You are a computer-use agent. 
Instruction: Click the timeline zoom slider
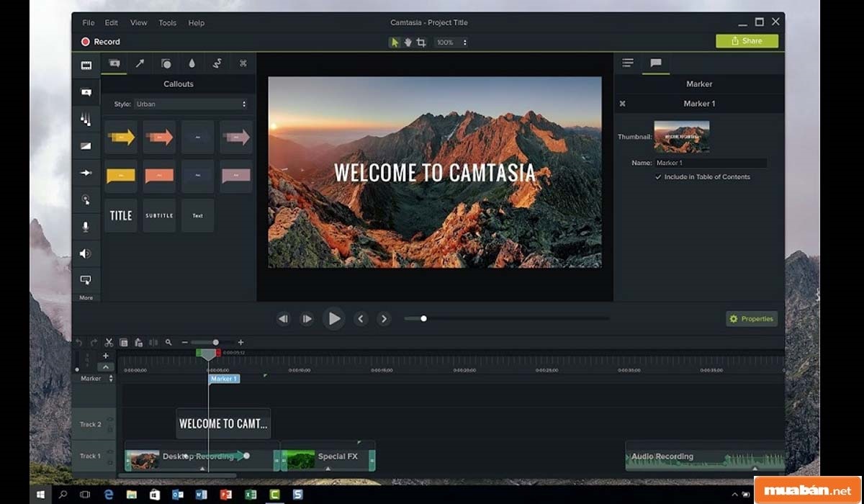215,343
